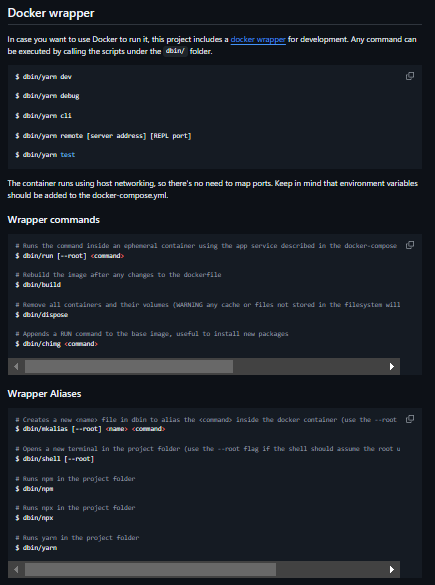Copy the dbin/yarn commands code block
The image size is (435, 585).
point(410,76)
